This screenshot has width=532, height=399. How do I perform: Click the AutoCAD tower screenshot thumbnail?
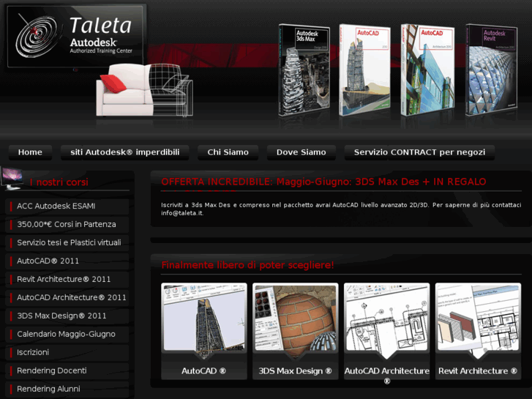pos(204,318)
